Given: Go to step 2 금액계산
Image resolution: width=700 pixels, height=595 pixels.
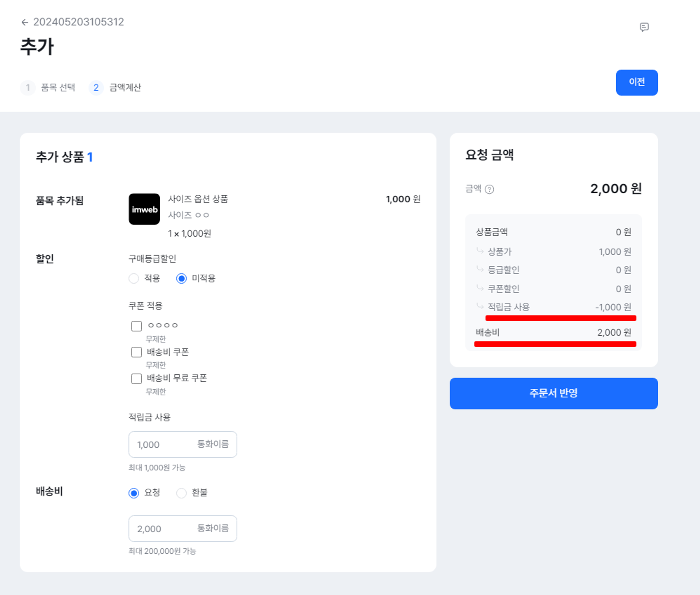Looking at the screenshot, I should [125, 87].
